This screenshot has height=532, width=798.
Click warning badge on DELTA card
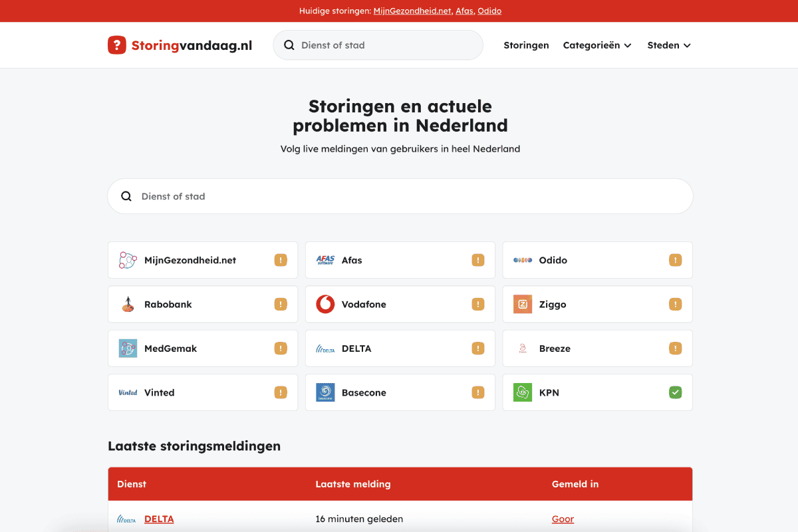[x=478, y=348]
